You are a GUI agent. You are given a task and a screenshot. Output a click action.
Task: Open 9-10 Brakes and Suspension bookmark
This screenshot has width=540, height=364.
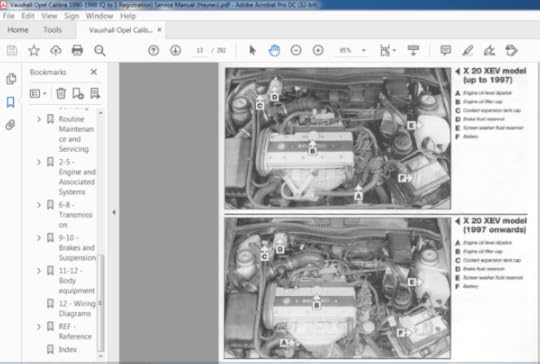(x=77, y=248)
